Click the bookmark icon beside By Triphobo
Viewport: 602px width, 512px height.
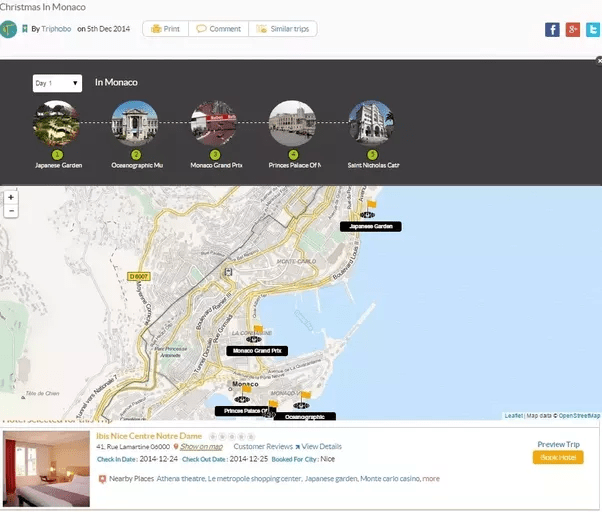pos(25,29)
